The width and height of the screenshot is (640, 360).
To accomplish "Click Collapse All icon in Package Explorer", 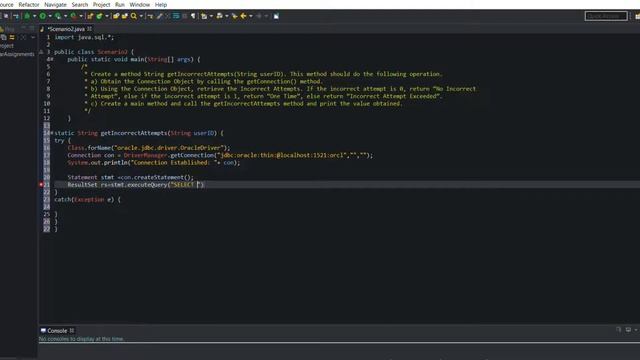I will [x=4, y=38].
